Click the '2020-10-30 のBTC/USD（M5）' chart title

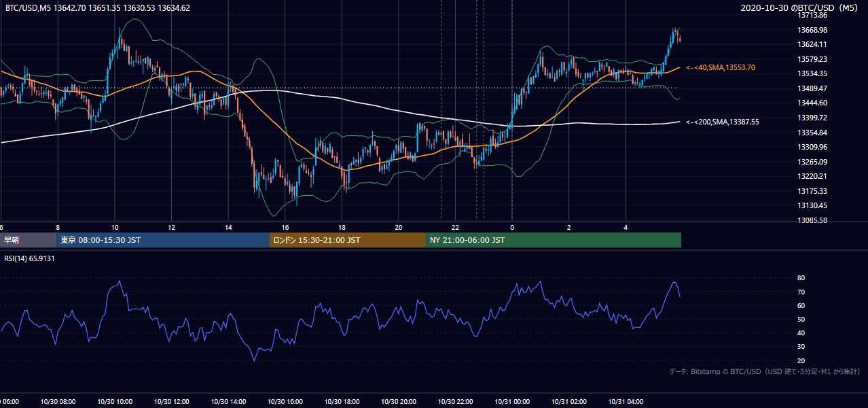[x=801, y=8]
